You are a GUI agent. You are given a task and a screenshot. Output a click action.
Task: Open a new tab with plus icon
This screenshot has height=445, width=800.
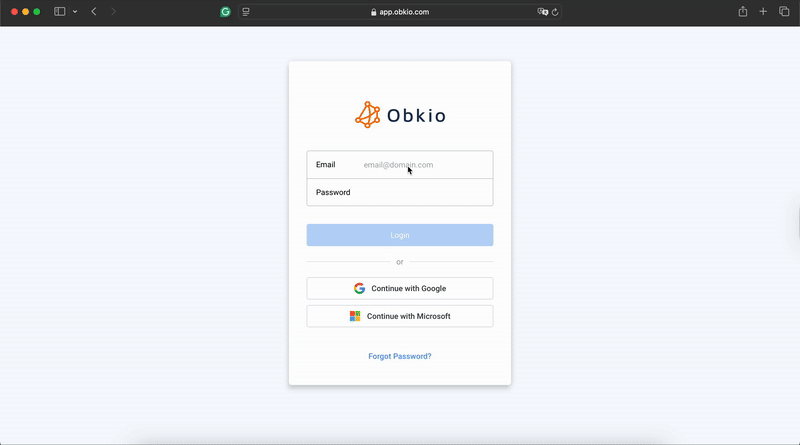click(x=763, y=11)
